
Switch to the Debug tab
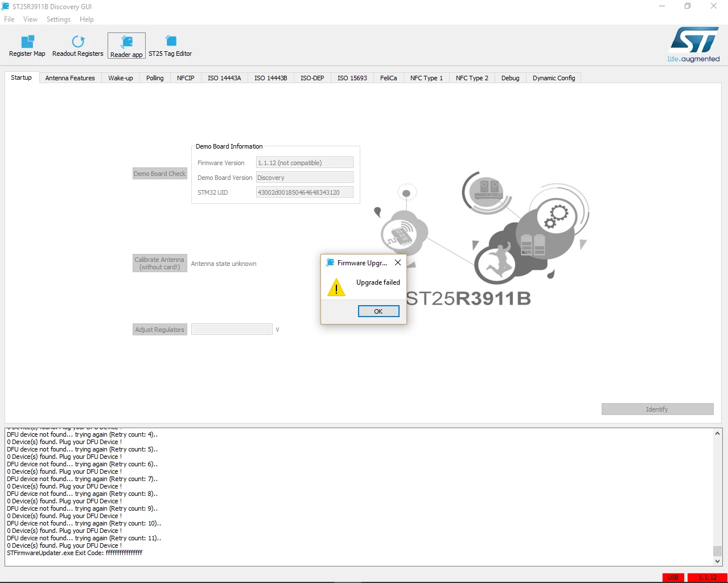(511, 78)
